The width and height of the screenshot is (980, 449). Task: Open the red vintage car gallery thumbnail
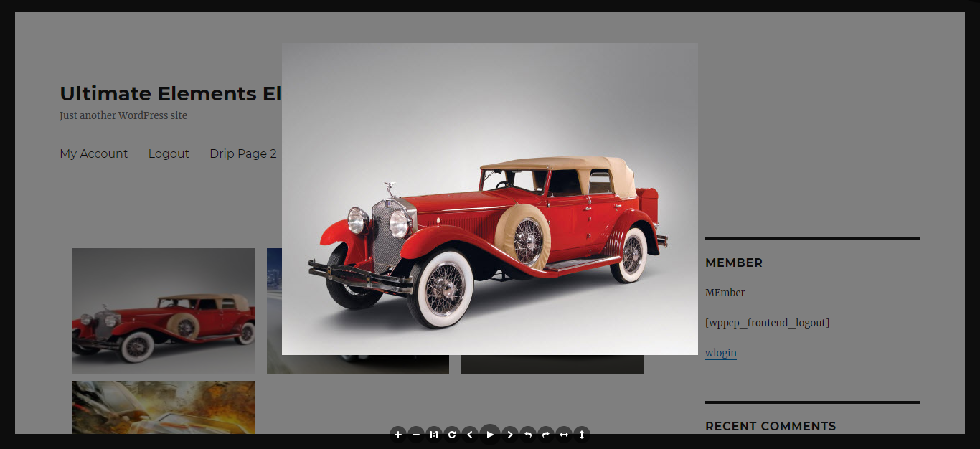click(x=164, y=311)
